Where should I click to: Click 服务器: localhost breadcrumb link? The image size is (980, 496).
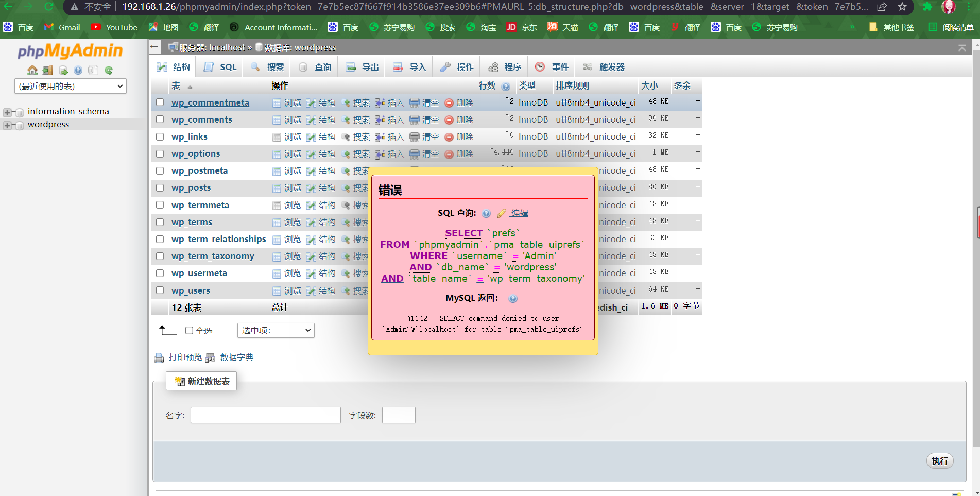click(x=212, y=47)
